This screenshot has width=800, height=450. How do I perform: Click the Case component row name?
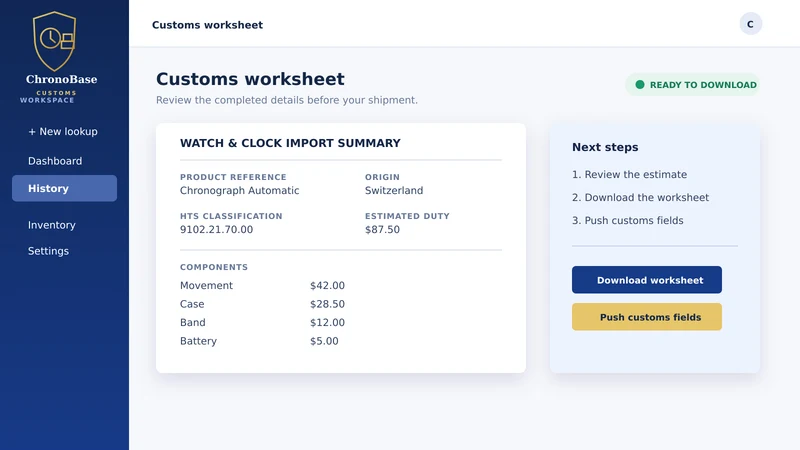(192, 304)
